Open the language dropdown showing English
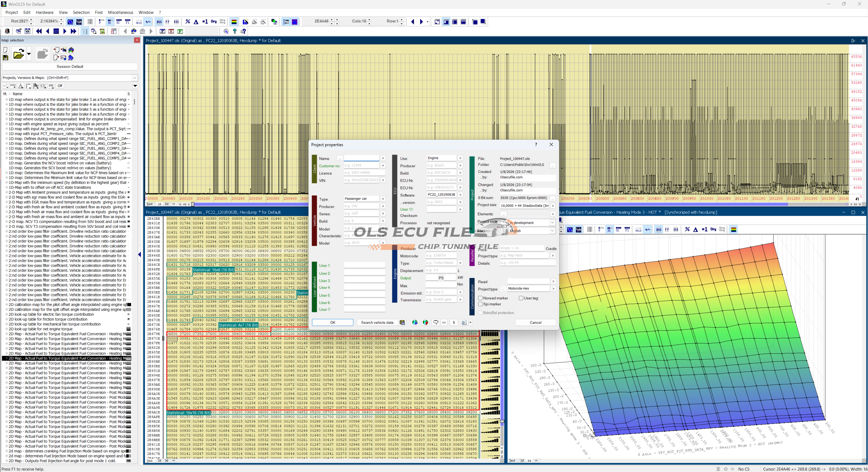868x472 pixels. pos(552,231)
